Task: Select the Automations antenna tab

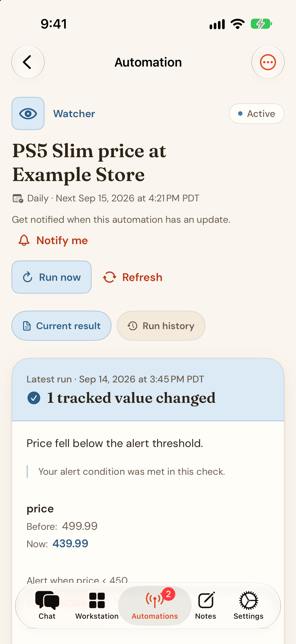Action: 155,605
